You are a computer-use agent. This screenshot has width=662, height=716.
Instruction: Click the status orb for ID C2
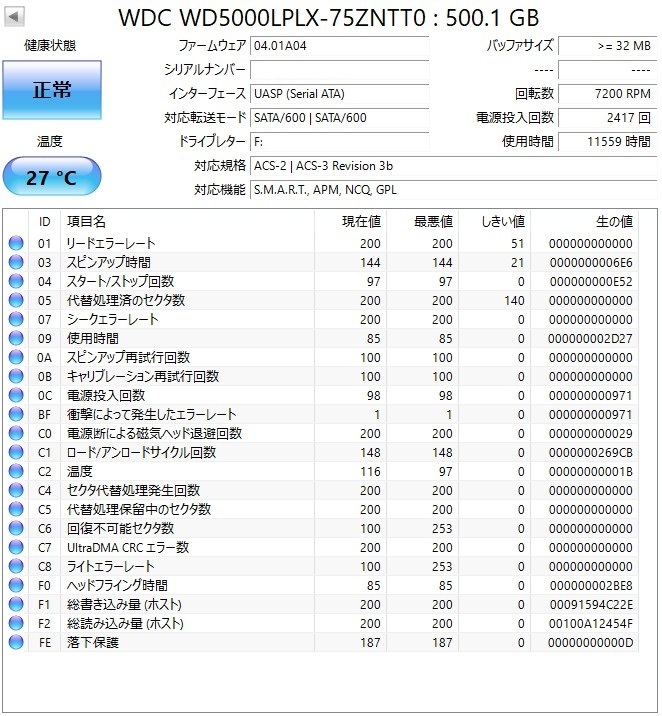(x=16, y=471)
